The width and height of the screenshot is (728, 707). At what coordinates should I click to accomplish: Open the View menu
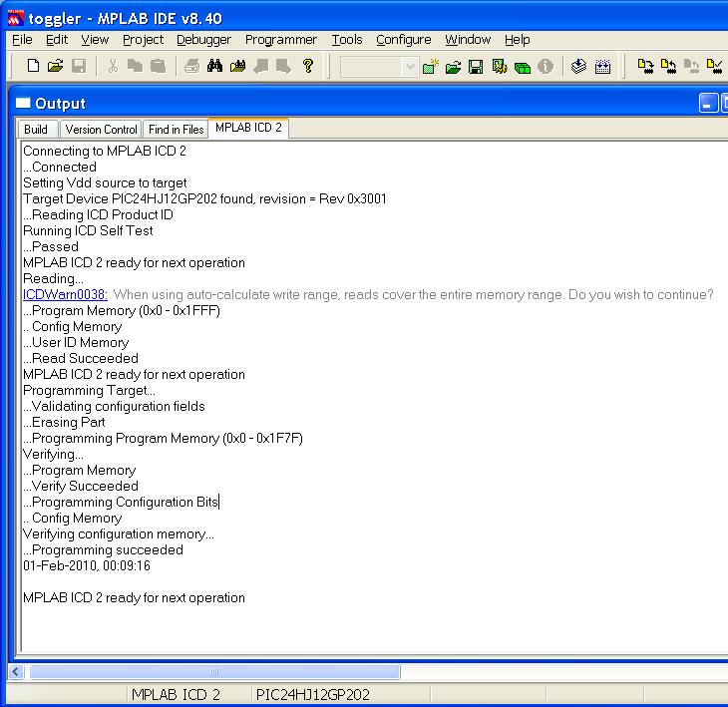(95, 40)
